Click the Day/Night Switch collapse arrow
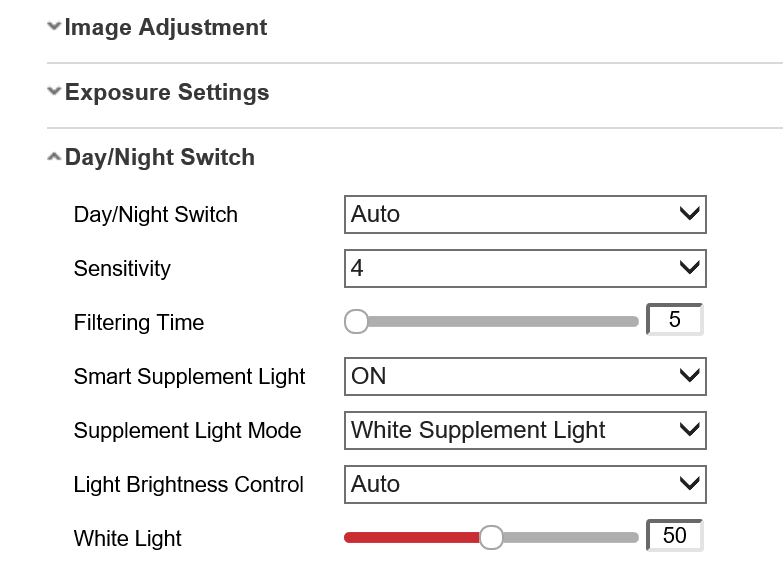Screen dimensions: 783x566 point(54,157)
